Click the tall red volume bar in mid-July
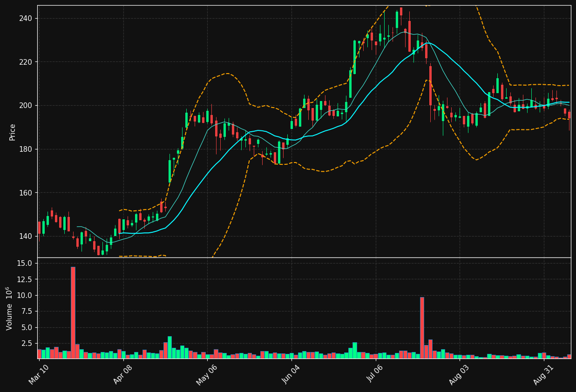The image size is (576, 392). click(x=422, y=328)
